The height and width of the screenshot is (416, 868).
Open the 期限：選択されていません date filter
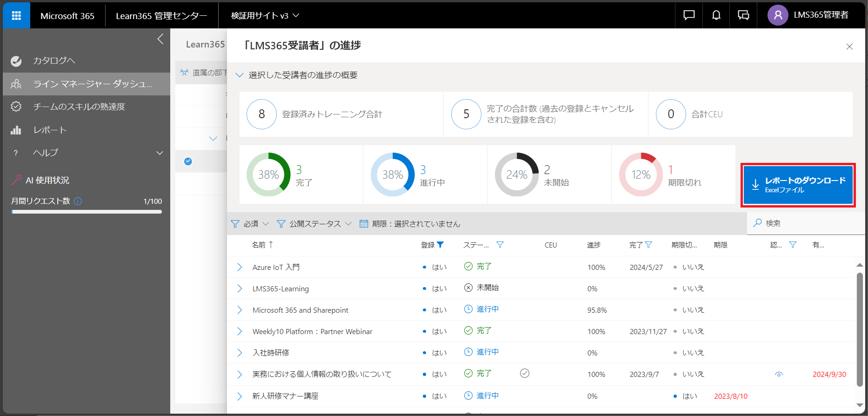coord(410,224)
